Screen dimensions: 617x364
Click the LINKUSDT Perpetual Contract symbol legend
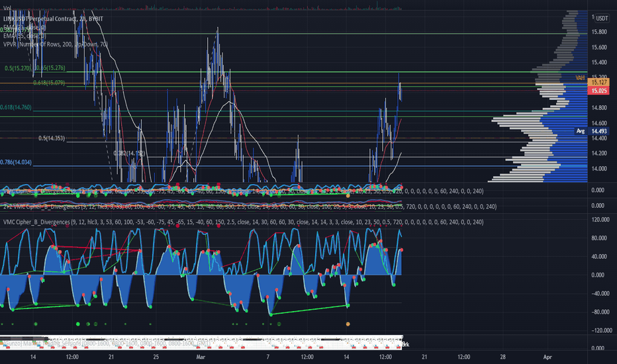coord(53,19)
